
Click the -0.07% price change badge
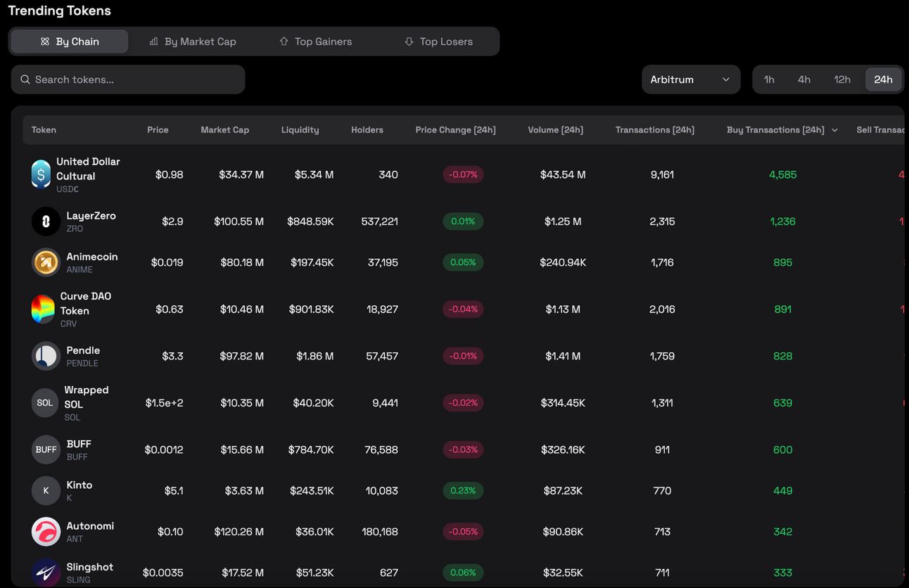463,174
